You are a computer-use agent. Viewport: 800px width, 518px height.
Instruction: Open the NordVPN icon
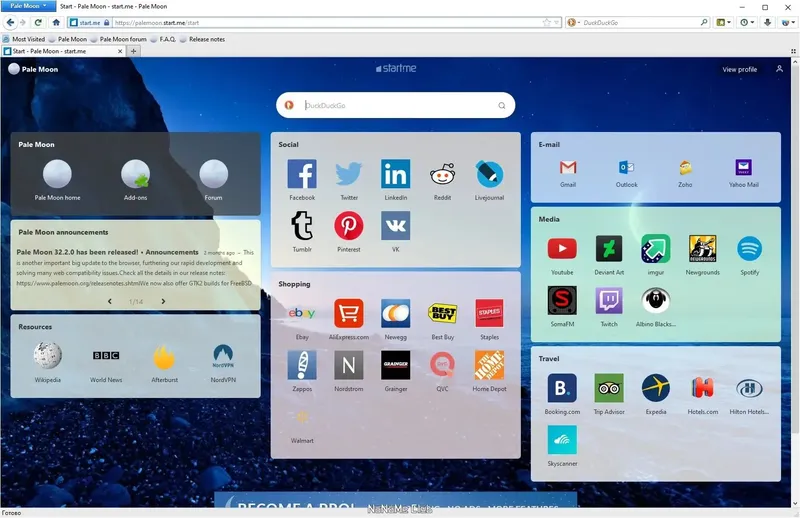click(x=223, y=356)
